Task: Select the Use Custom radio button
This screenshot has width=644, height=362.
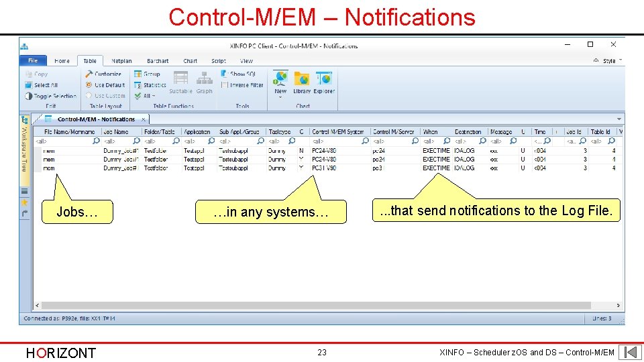Action: tap(89, 96)
